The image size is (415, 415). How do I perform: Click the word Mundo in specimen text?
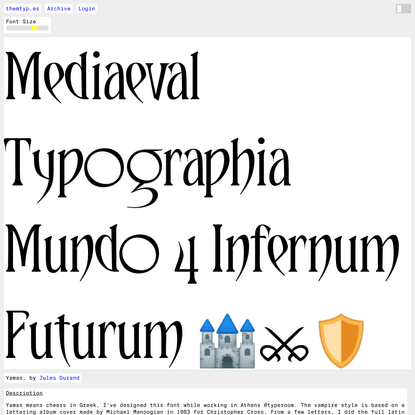(x=82, y=252)
